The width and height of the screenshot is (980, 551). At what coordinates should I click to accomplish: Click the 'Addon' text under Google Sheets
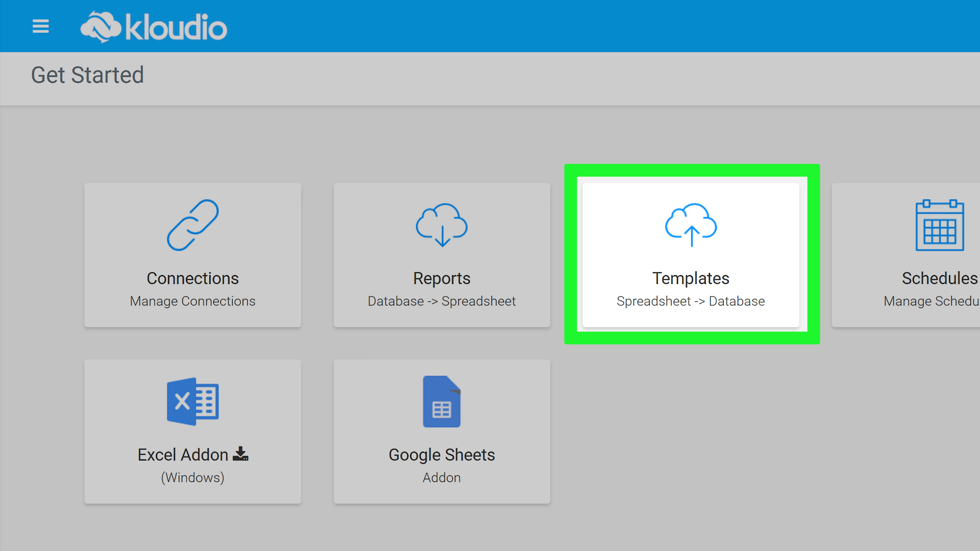(442, 478)
